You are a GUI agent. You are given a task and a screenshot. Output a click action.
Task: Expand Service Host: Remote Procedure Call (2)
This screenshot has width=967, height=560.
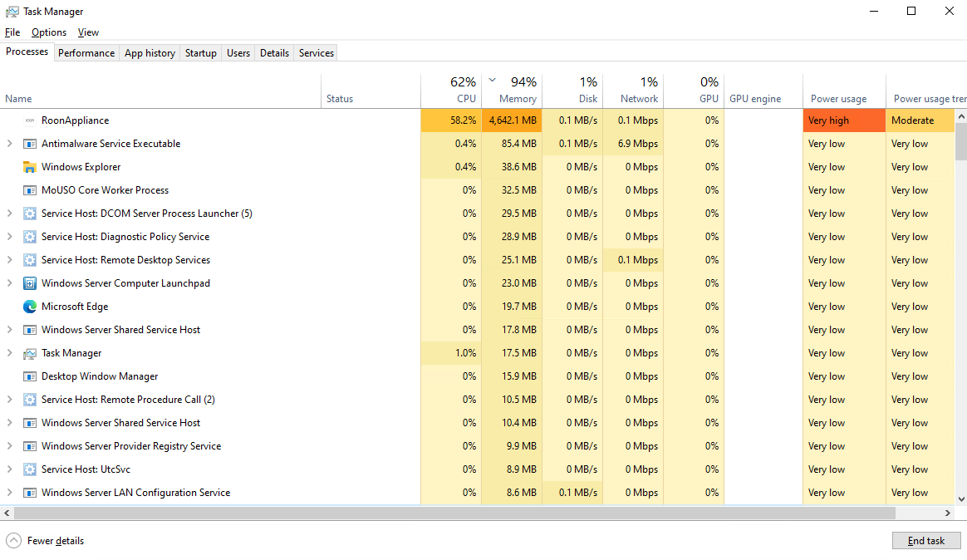[9, 400]
